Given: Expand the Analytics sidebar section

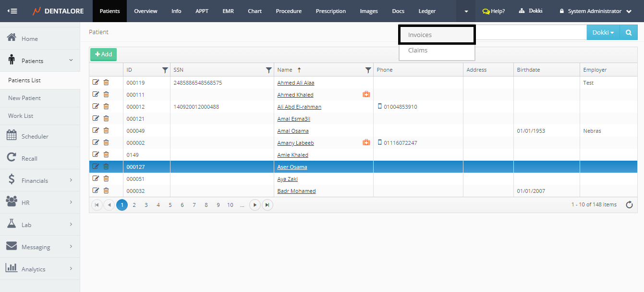Looking at the screenshot, I should (x=40, y=269).
